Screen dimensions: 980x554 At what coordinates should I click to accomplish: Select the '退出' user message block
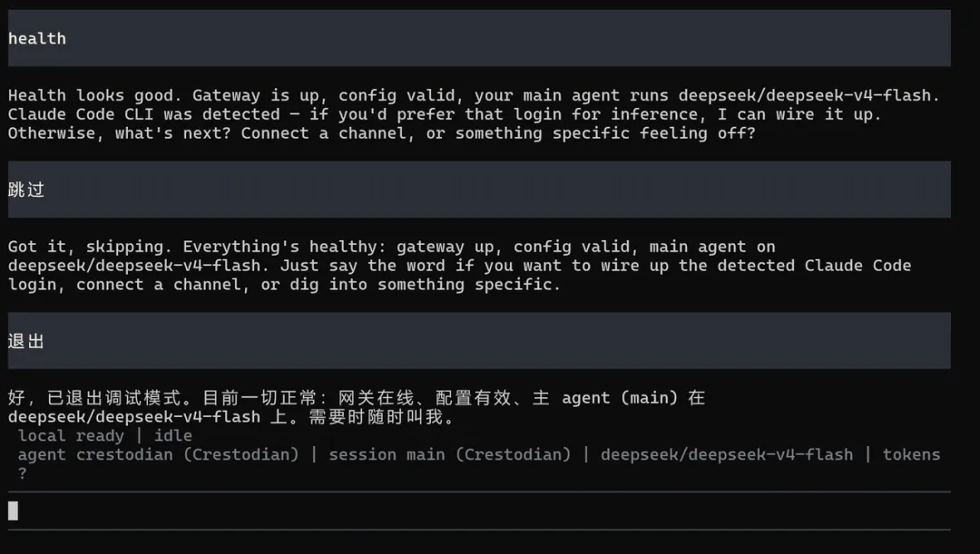(479, 341)
